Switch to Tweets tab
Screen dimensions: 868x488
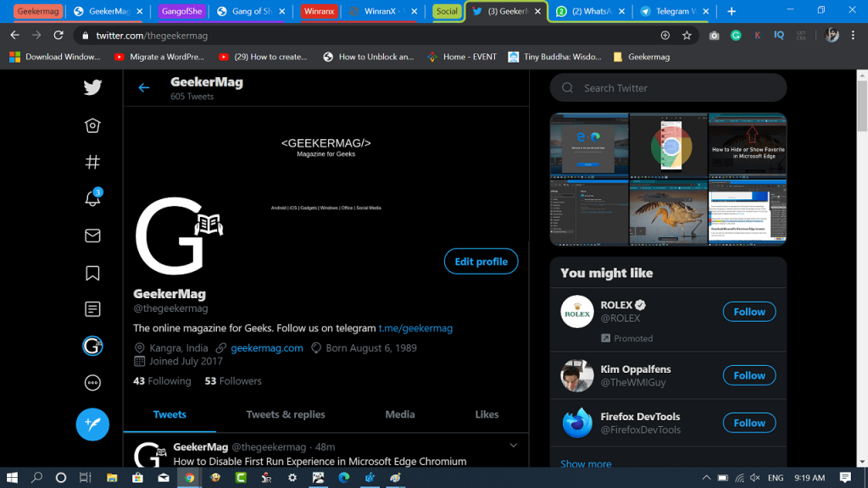pos(170,414)
